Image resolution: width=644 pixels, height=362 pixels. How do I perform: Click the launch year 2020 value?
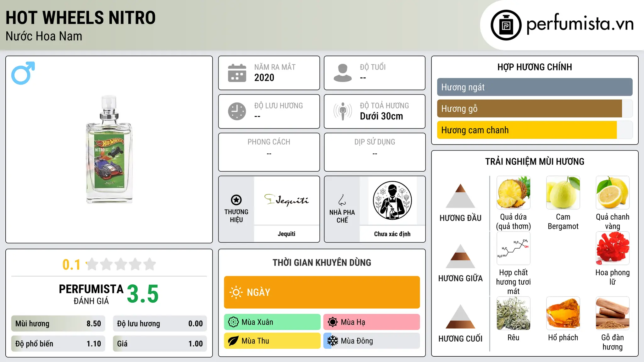point(264,78)
